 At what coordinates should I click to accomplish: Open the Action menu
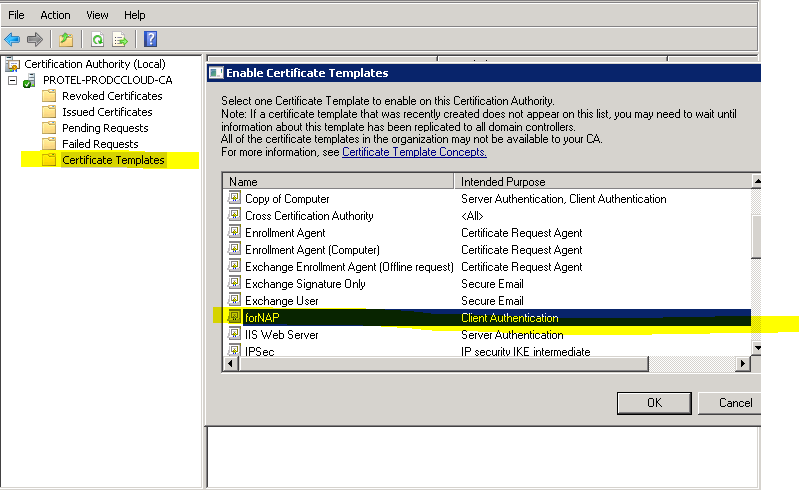[x=56, y=15]
